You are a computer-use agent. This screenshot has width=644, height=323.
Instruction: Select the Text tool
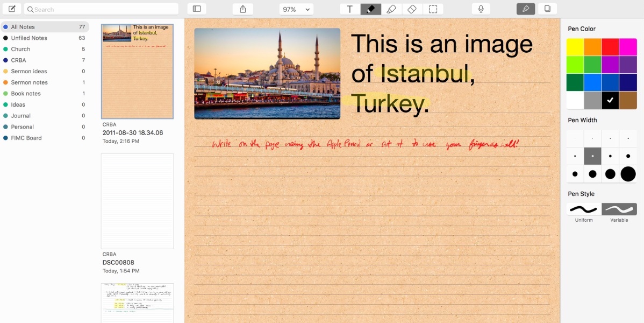[350, 9]
